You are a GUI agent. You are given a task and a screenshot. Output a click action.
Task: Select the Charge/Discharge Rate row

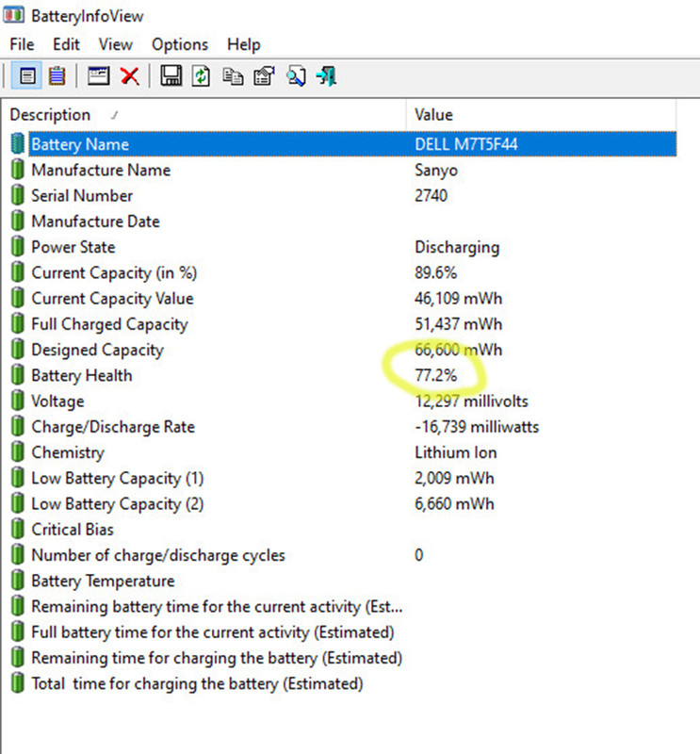click(x=343, y=427)
